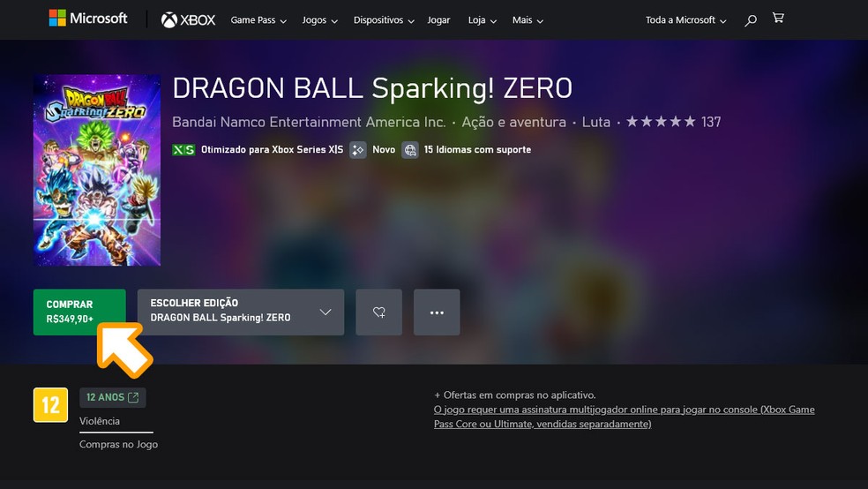Open the shopping cart icon

pyautogui.click(x=778, y=19)
